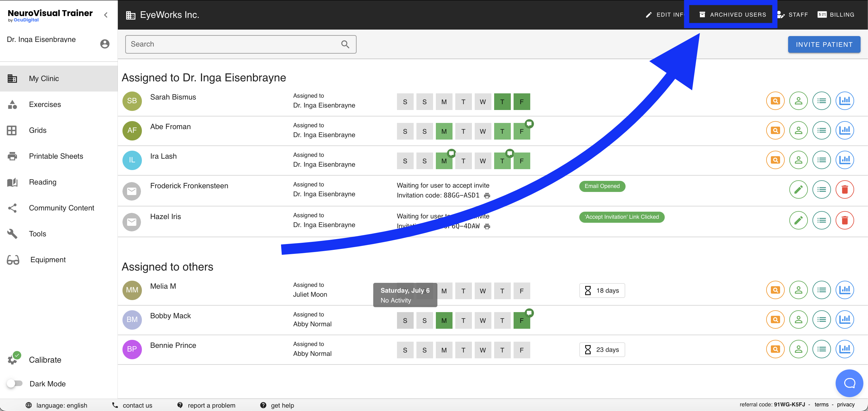This screenshot has width=868, height=411.
Task: Open Sarah Bismus orange review icon
Action: click(775, 101)
